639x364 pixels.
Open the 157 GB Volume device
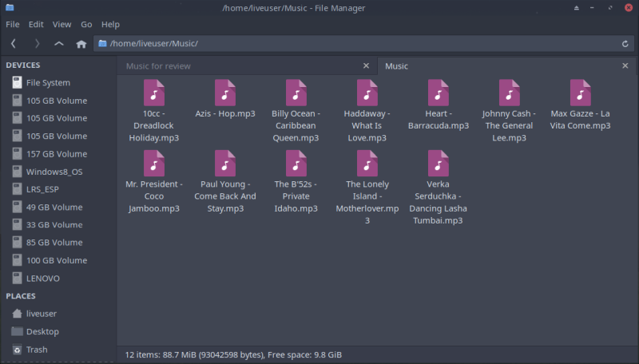point(57,154)
